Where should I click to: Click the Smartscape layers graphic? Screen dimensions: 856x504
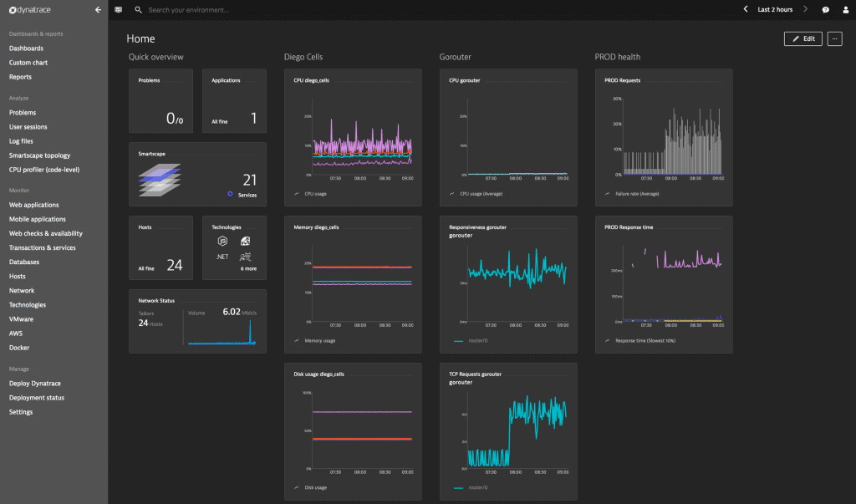[x=160, y=180]
